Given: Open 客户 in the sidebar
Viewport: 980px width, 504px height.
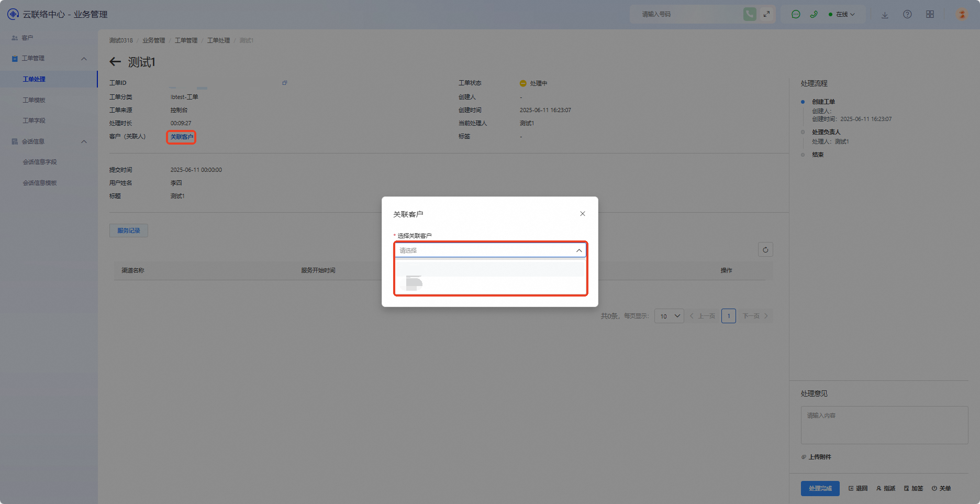Looking at the screenshot, I should tap(27, 38).
